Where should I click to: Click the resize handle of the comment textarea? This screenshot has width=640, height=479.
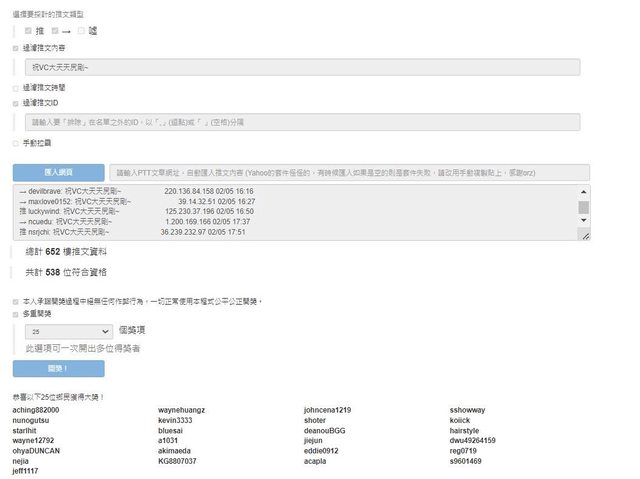tap(585, 235)
